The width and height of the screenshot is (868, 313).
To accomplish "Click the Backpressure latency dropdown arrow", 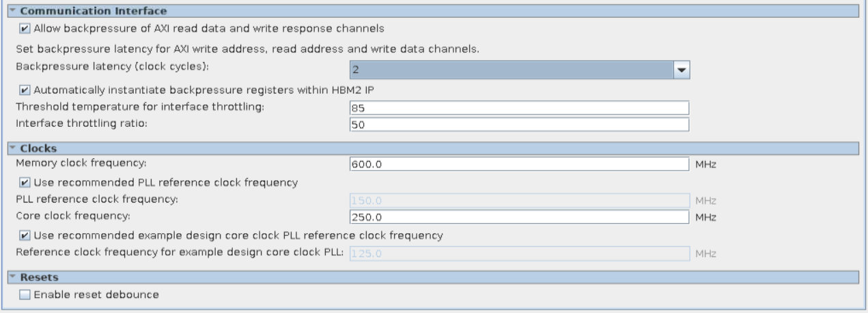I will (680, 70).
